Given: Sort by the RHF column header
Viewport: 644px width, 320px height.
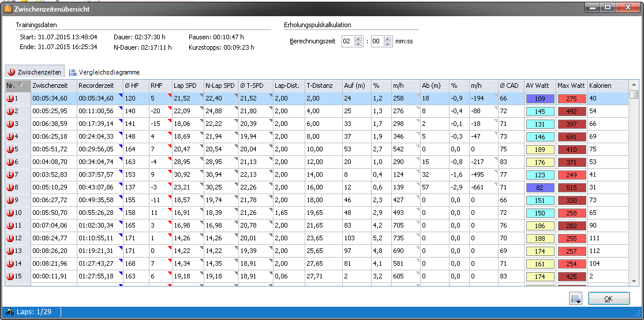Looking at the screenshot, I should pos(160,85).
